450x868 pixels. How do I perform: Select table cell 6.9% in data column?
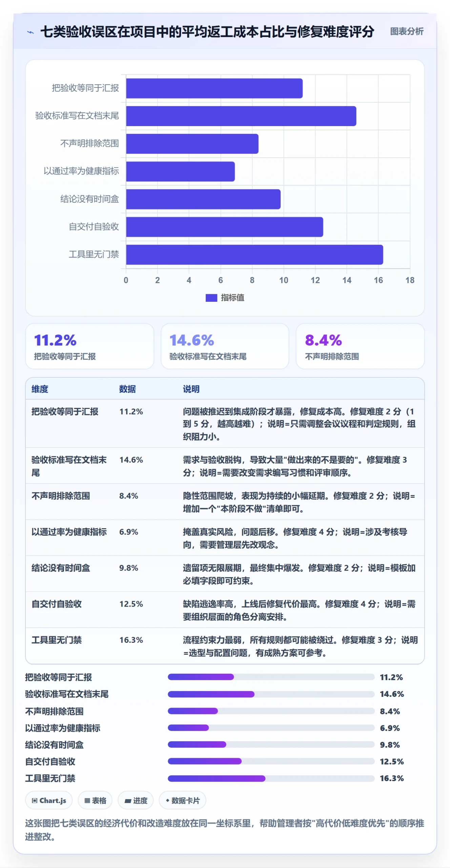click(x=129, y=532)
